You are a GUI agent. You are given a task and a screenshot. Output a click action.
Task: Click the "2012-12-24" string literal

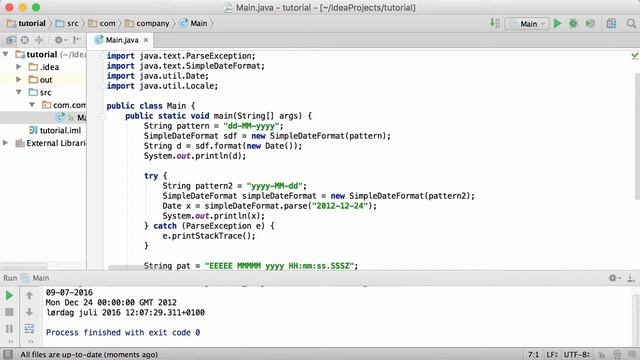(340, 206)
